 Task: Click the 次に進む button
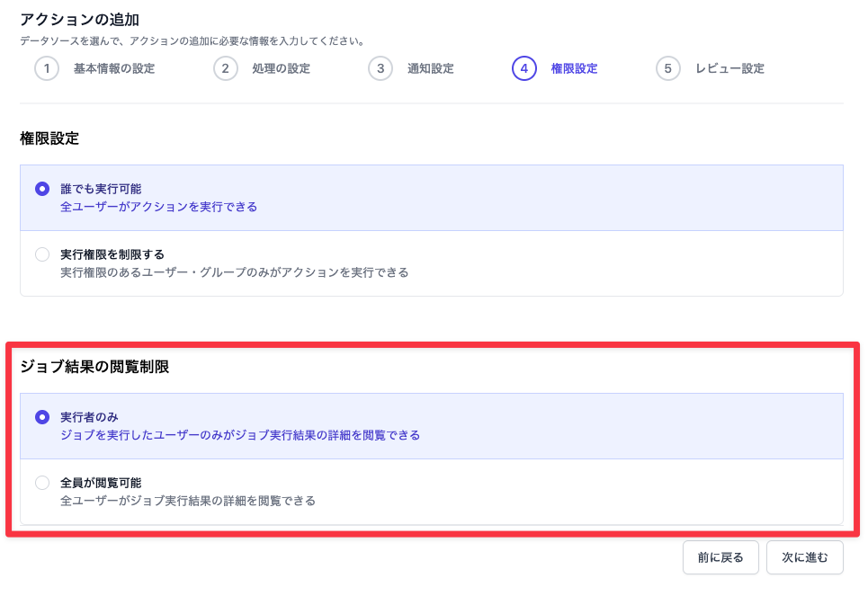click(x=804, y=557)
